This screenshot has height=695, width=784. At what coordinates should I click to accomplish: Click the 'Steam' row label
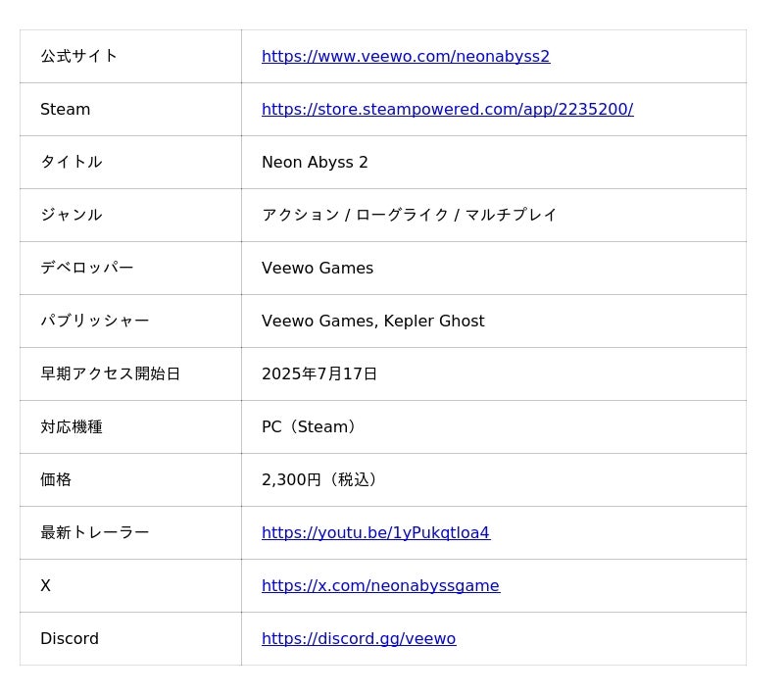pos(65,110)
